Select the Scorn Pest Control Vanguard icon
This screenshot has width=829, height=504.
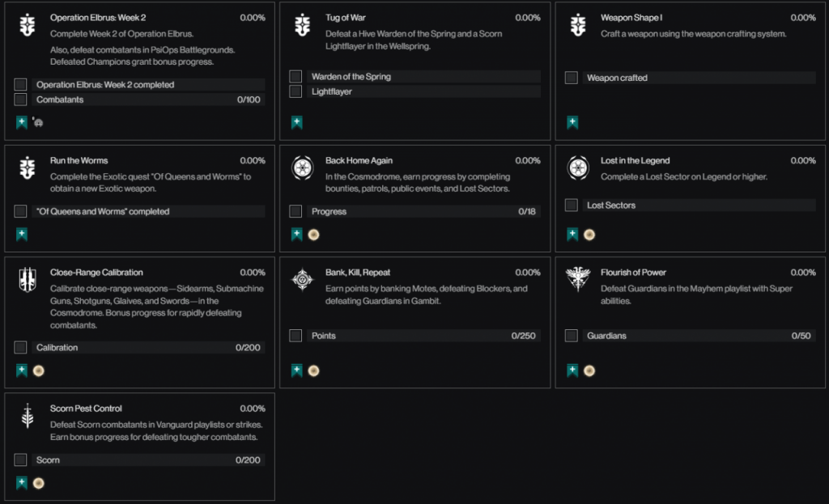pyautogui.click(x=27, y=417)
